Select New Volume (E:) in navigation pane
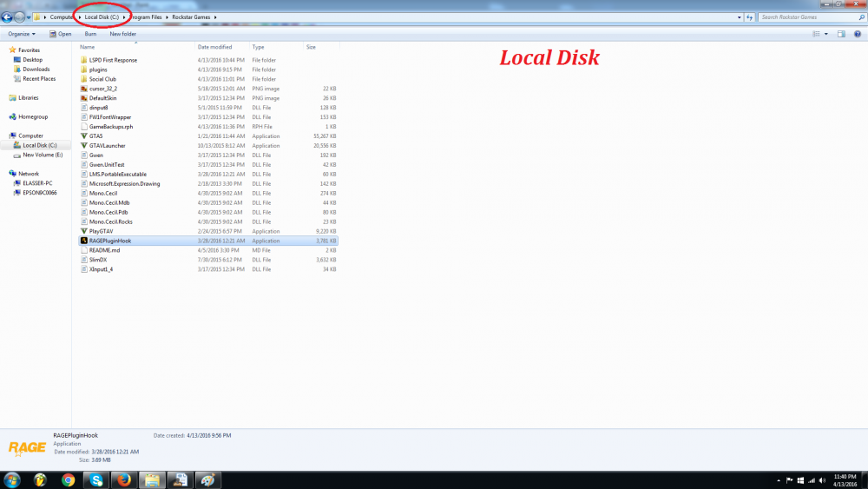 tap(42, 155)
